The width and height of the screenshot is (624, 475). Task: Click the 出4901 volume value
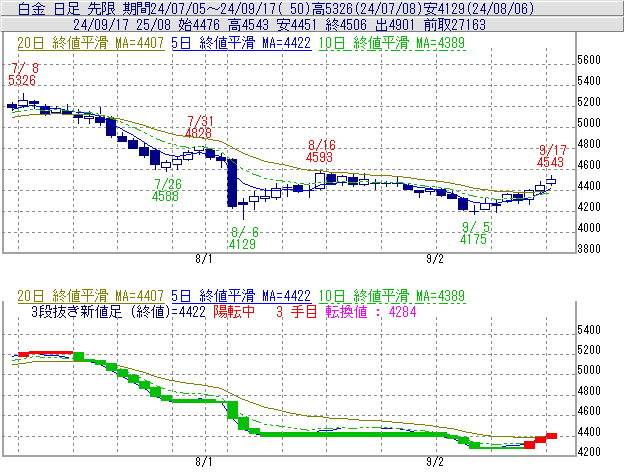point(395,25)
